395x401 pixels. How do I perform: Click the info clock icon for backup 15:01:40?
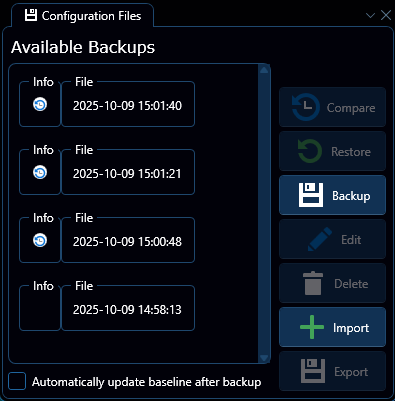40,105
